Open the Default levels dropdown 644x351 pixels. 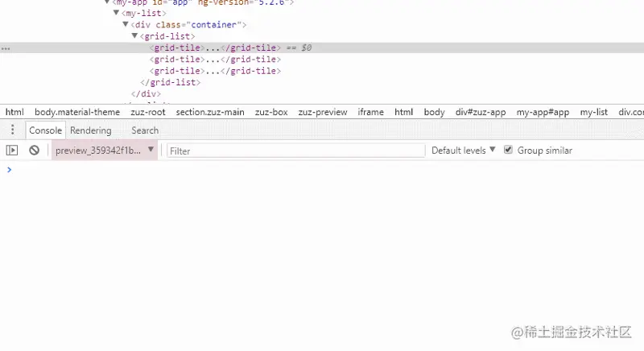pos(464,151)
